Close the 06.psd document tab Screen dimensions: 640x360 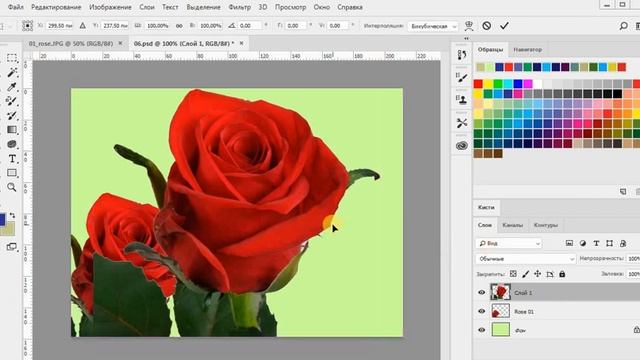(242, 43)
